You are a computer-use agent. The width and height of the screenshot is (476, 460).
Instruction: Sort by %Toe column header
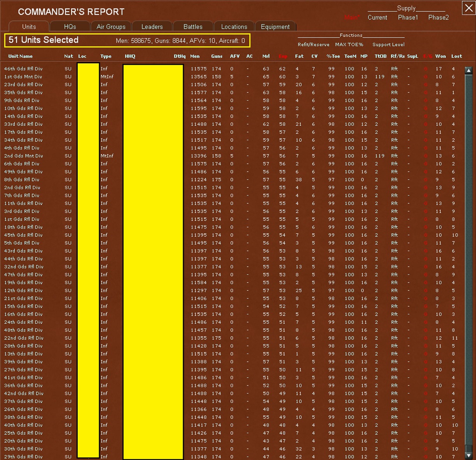point(333,56)
